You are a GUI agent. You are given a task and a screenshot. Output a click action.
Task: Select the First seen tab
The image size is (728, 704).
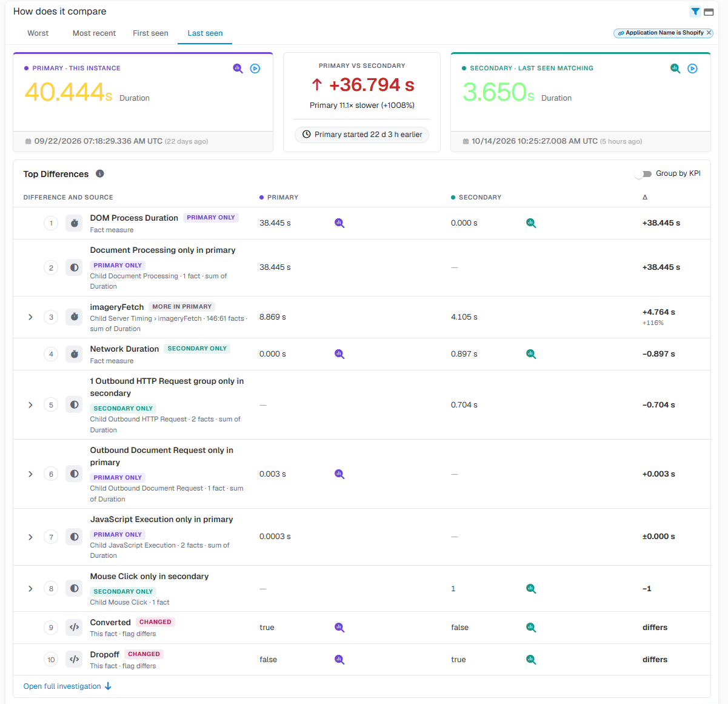coord(150,33)
